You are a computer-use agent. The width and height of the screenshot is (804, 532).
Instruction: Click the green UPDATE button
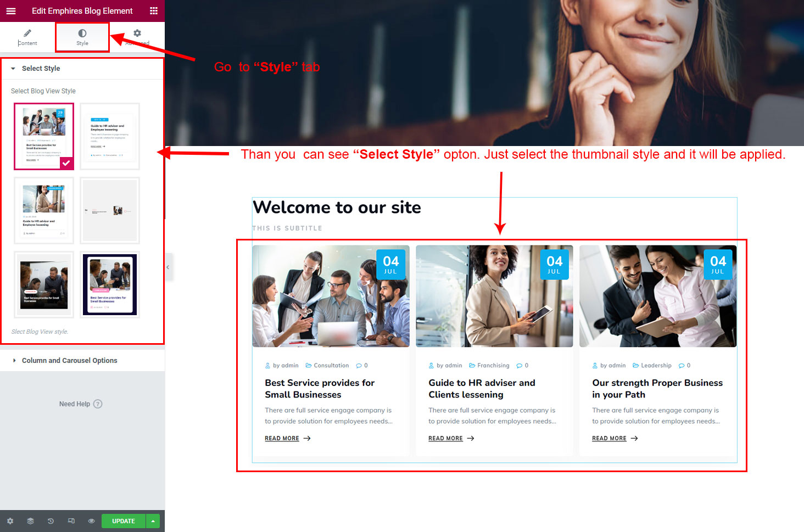pyautogui.click(x=124, y=521)
